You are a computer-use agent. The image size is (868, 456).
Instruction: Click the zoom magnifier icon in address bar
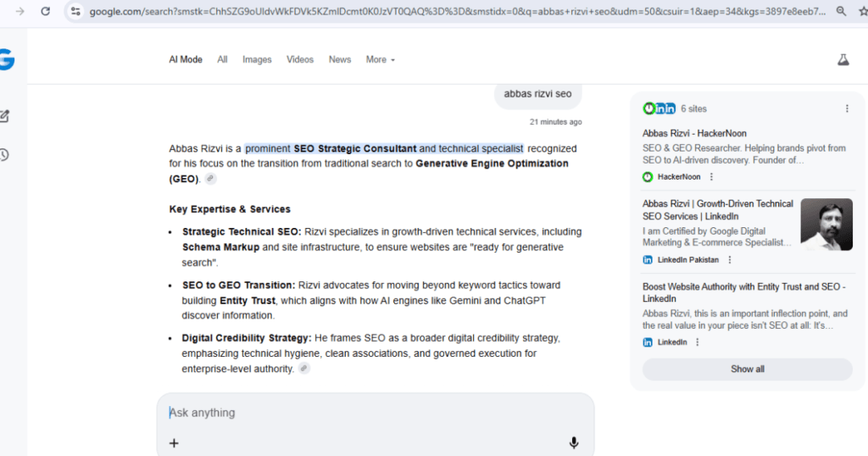pyautogui.click(x=841, y=11)
